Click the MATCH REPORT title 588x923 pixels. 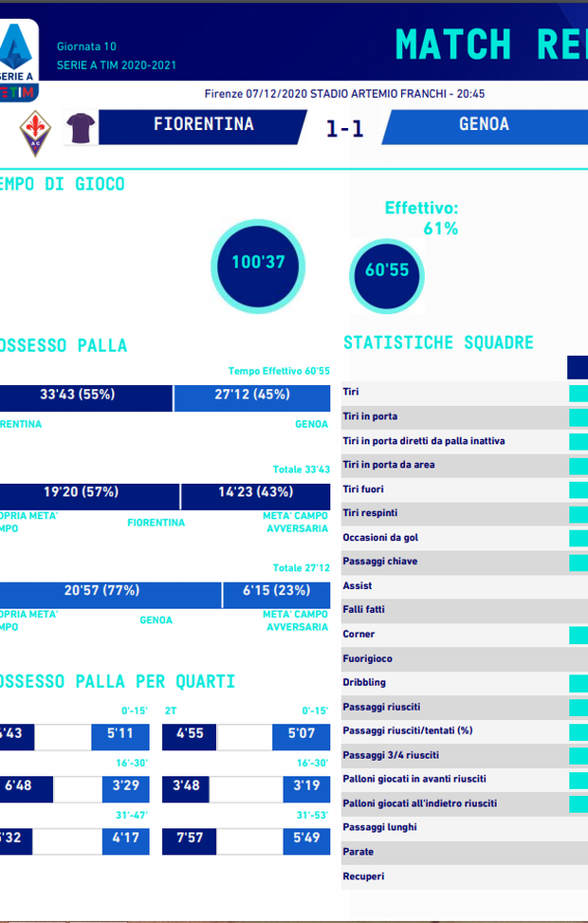(490, 44)
